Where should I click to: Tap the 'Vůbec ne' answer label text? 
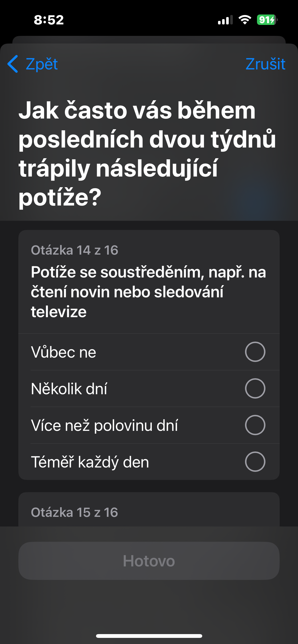(x=63, y=352)
